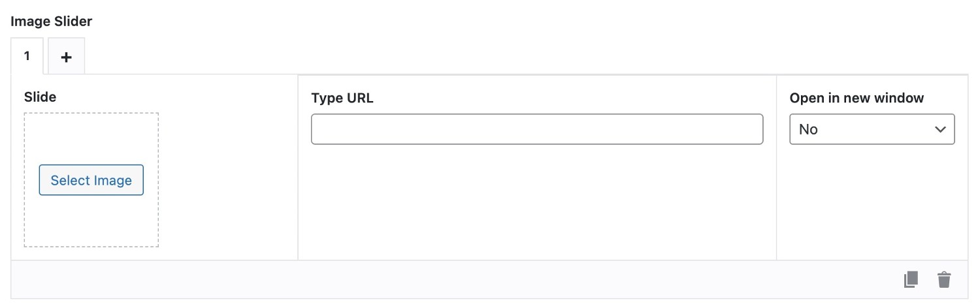Screen dimensions: 980x308
Task: Switch to slide tab 1
Action: click(27, 56)
